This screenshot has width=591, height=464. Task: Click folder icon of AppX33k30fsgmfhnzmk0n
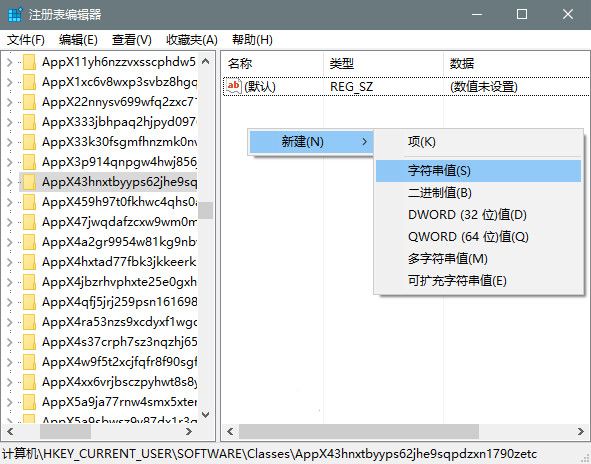pyautogui.click(x=29, y=142)
